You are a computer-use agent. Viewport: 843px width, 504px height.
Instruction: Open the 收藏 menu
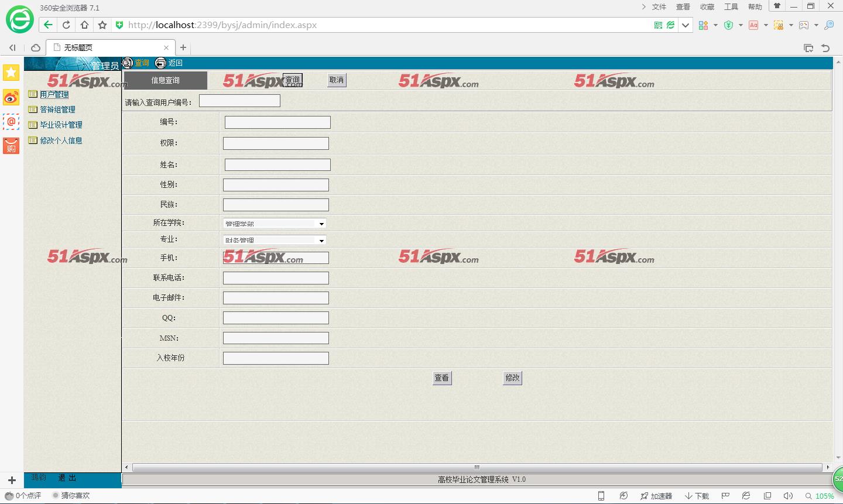(x=707, y=7)
